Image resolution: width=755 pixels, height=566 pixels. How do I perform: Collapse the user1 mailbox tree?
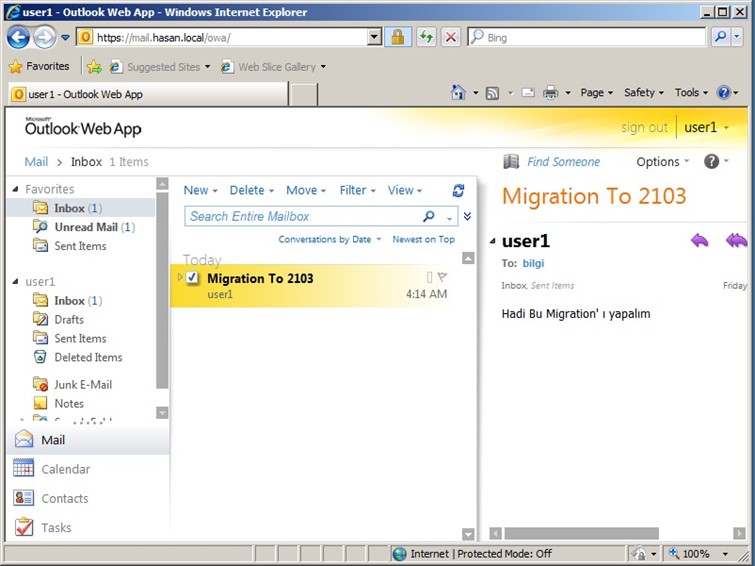click(x=15, y=281)
